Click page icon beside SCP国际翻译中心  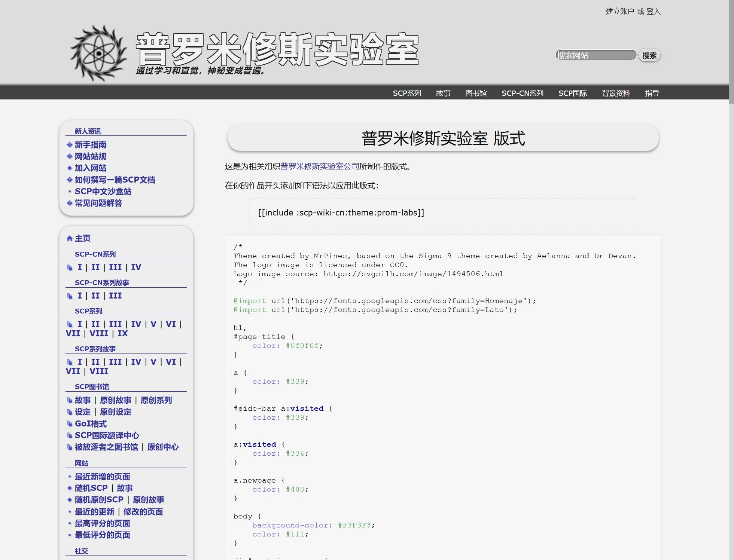coord(70,435)
